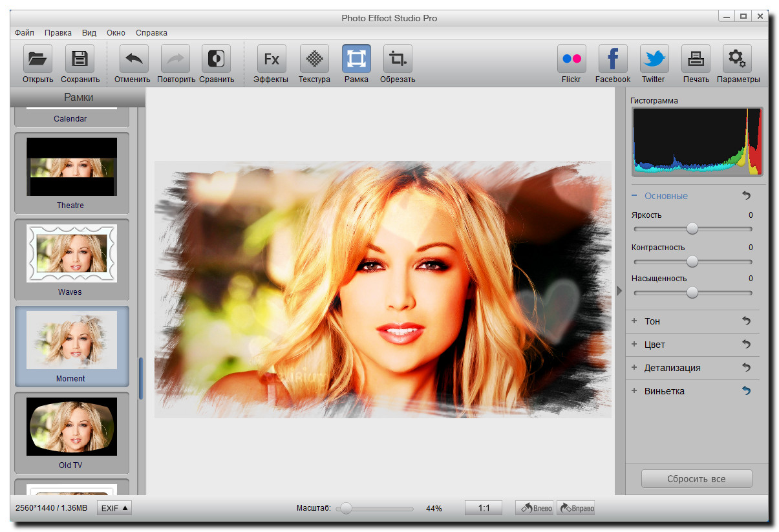Expand the Тон section
Screen dimensions: 779x532
pos(634,321)
